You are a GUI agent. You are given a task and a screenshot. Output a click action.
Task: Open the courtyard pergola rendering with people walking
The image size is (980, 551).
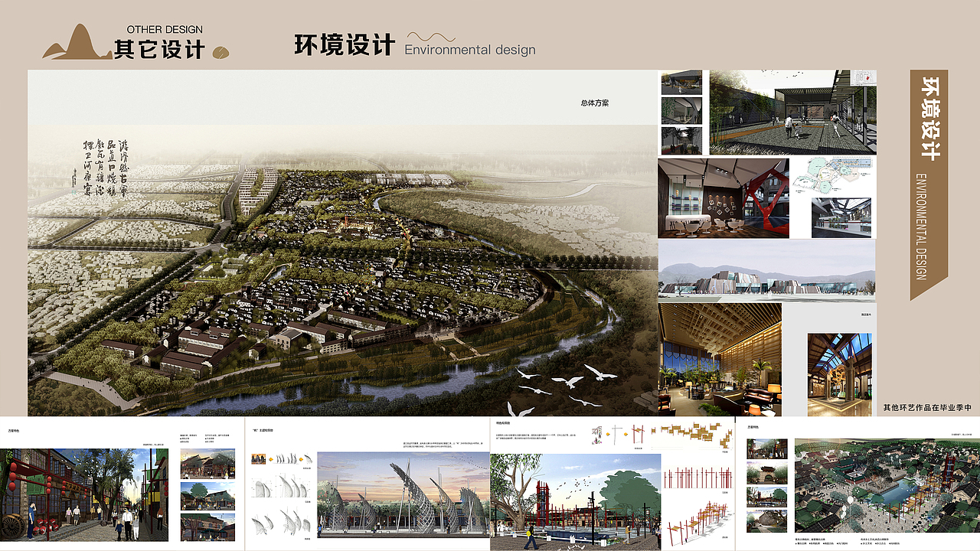792,112
